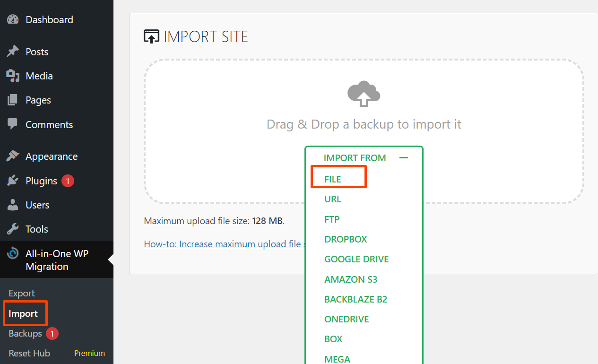The width and height of the screenshot is (598, 364).
Task: Click the Media library icon
Action: tap(13, 76)
